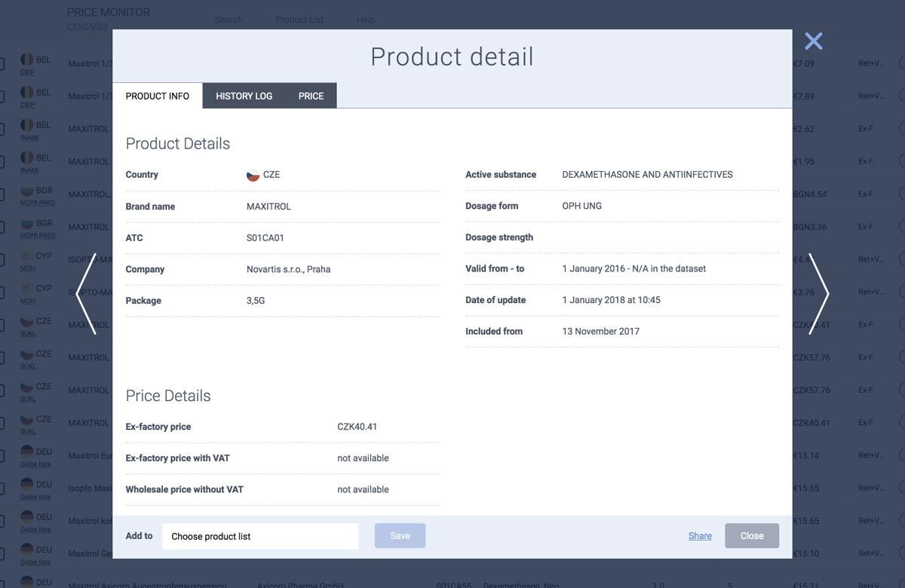The height and width of the screenshot is (588, 905).
Task: Open Product List in the background navigation
Action: 299,20
